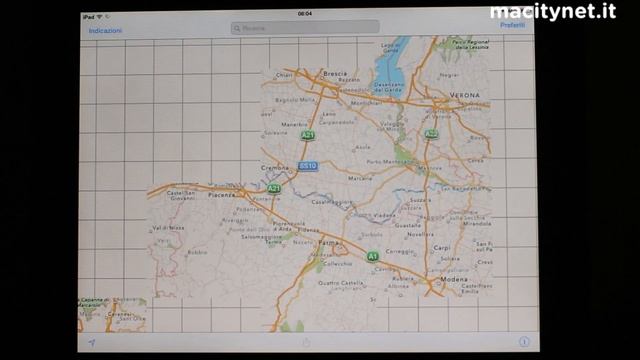Tap the Parma city label
Viewport: 640px width, 360px height.
click(x=329, y=243)
